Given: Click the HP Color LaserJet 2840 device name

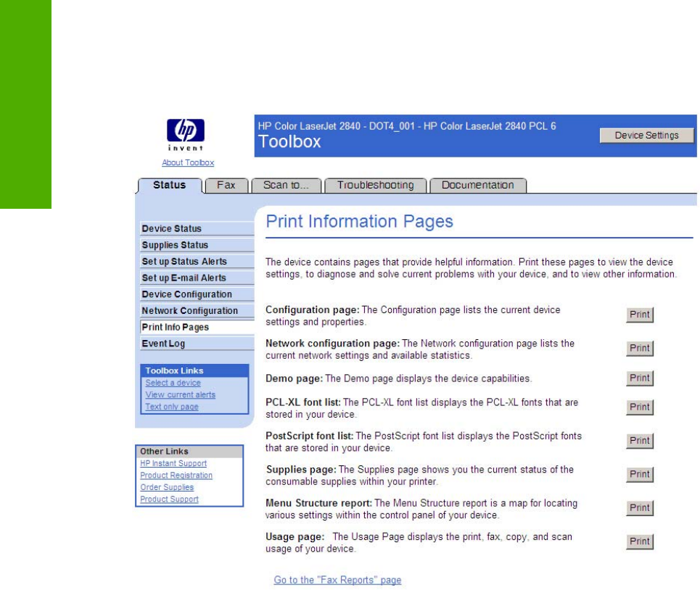Looking at the screenshot, I should click(407, 126).
